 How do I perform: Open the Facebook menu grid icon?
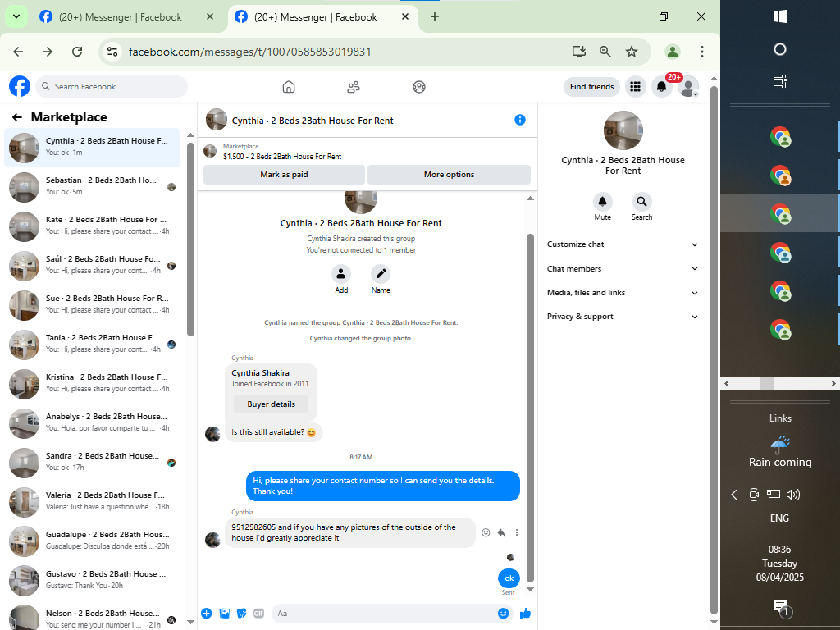tap(636, 86)
